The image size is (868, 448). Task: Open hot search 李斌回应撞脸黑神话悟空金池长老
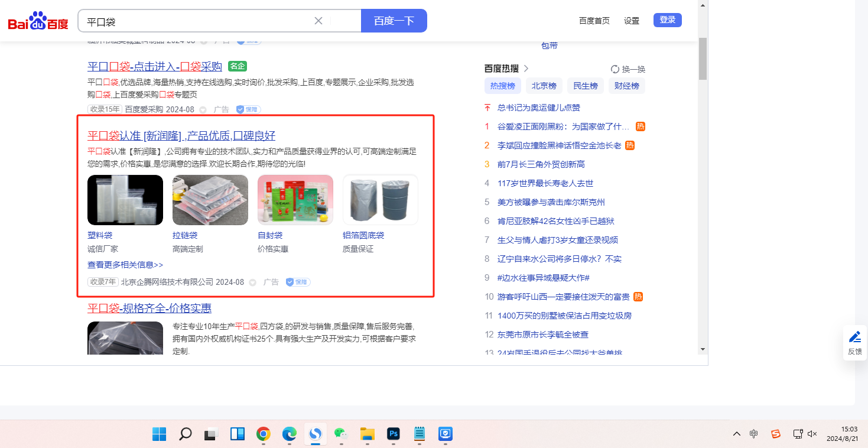(560, 145)
